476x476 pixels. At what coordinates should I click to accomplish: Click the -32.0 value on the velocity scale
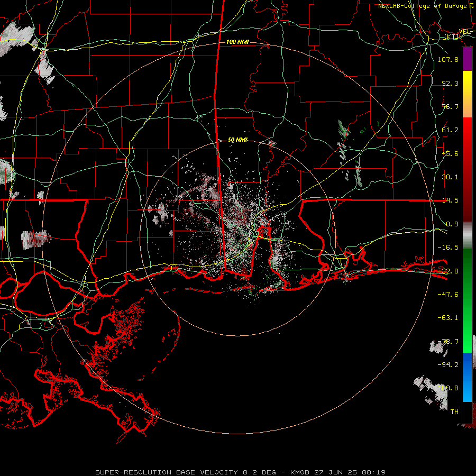448,271
